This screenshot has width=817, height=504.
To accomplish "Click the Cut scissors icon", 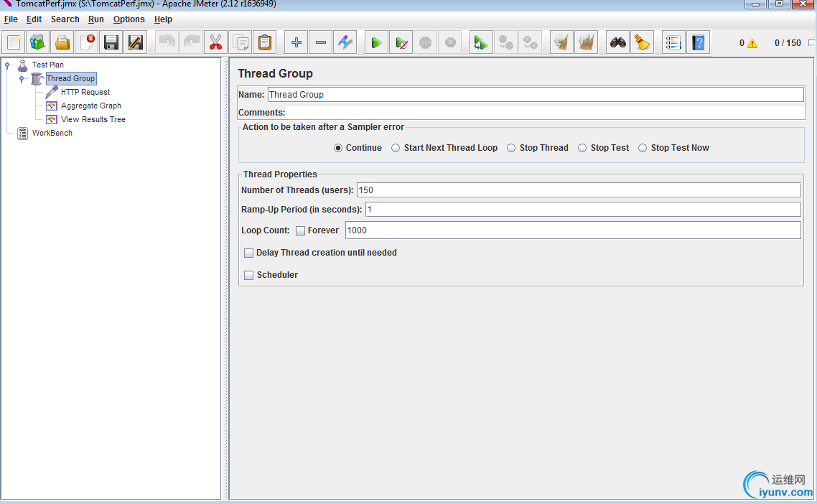I will [x=215, y=42].
